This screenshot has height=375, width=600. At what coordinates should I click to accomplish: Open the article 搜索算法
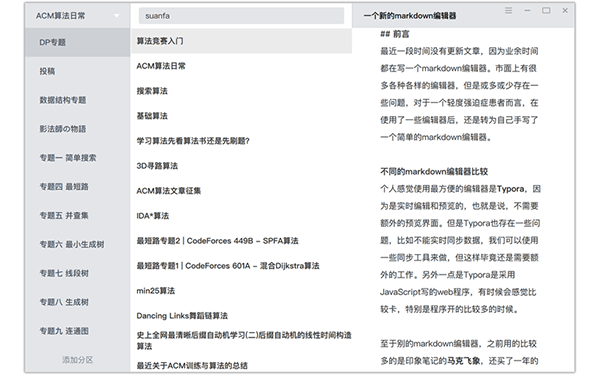[241, 91]
